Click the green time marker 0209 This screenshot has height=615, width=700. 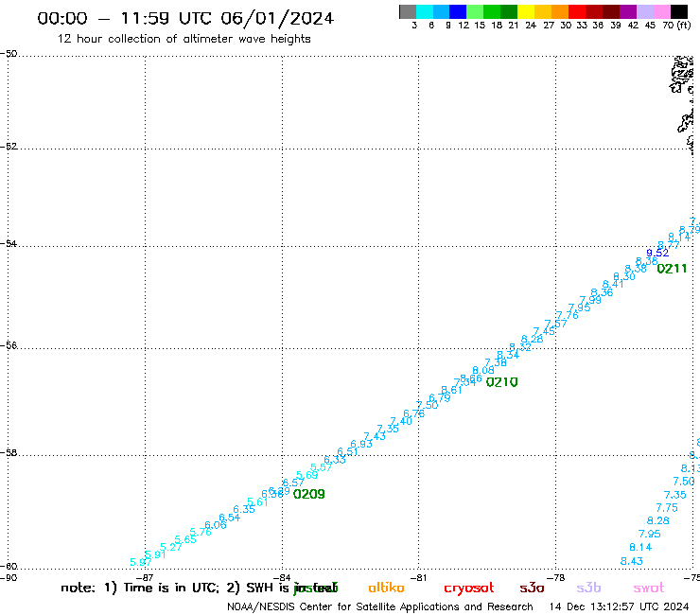[309, 494]
